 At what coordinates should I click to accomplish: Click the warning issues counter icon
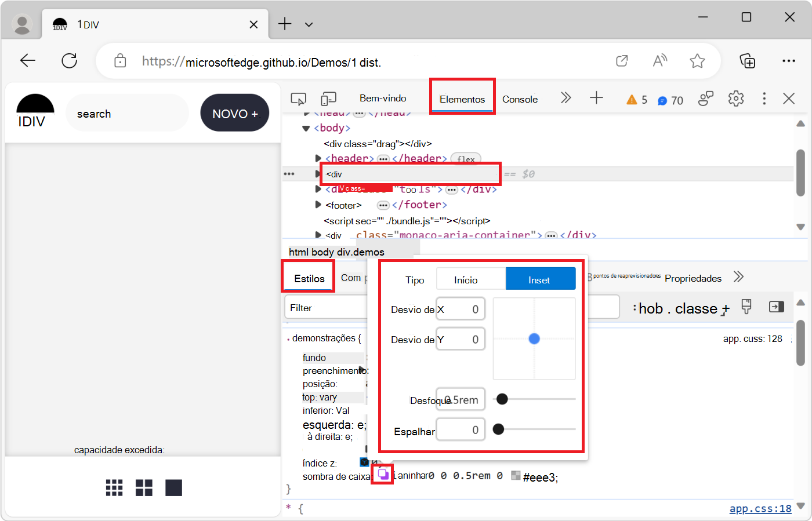632,100
